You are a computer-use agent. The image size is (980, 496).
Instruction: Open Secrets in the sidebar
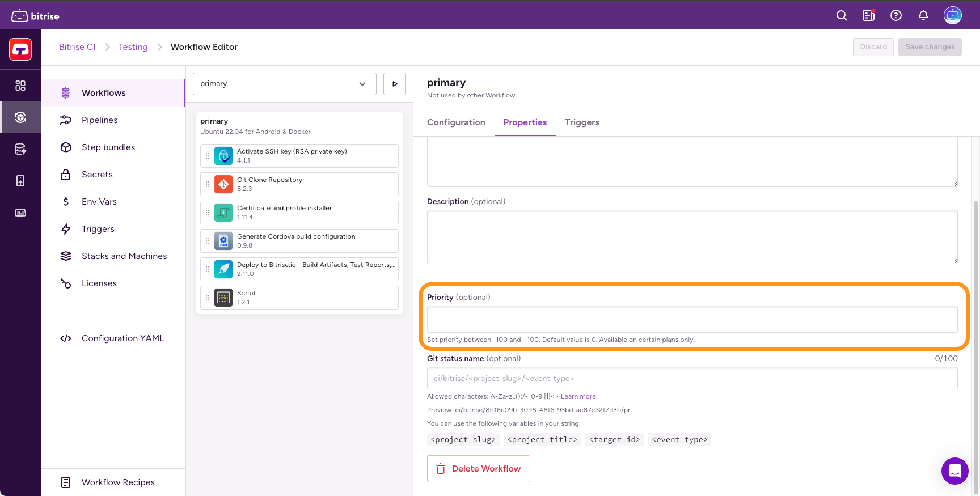(x=97, y=175)
